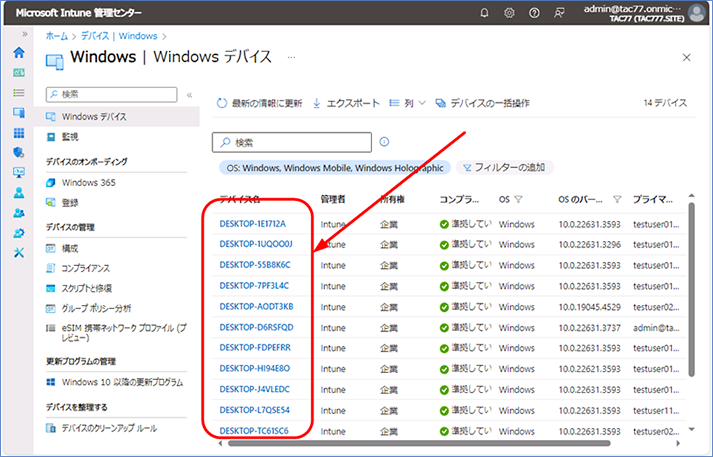Click デバイス | Windows breadcrumb link
713x457 pixels.
(x=119, y=36)
